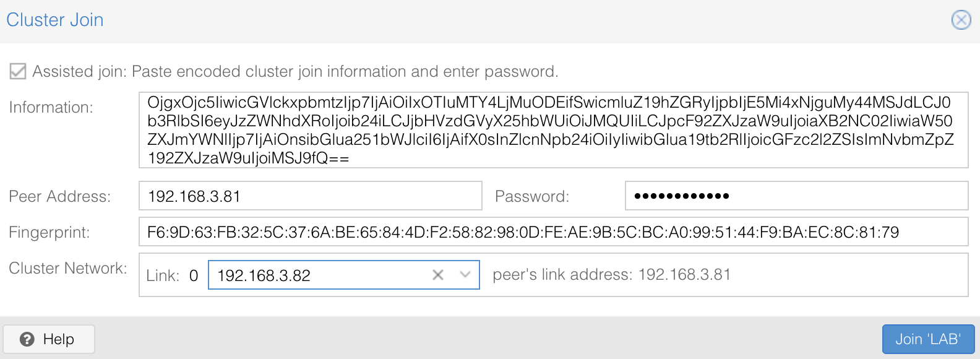980x359 pixels.
Task: Click the question mark icon on Help
Action: (27, 339)
